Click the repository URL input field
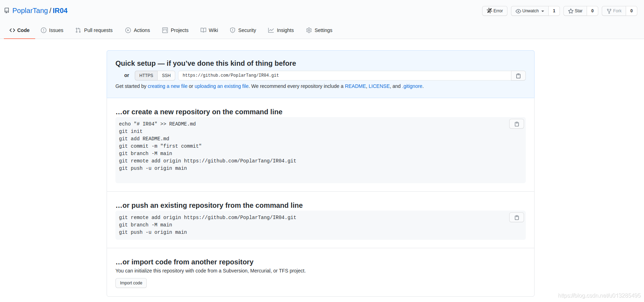644x302 pixels. click(345, 76)
